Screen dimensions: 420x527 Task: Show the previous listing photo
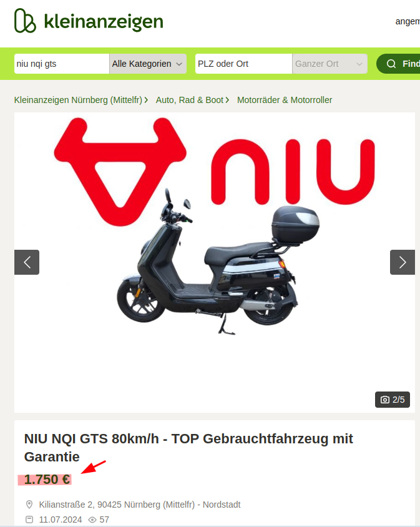[x=27, y=262]
